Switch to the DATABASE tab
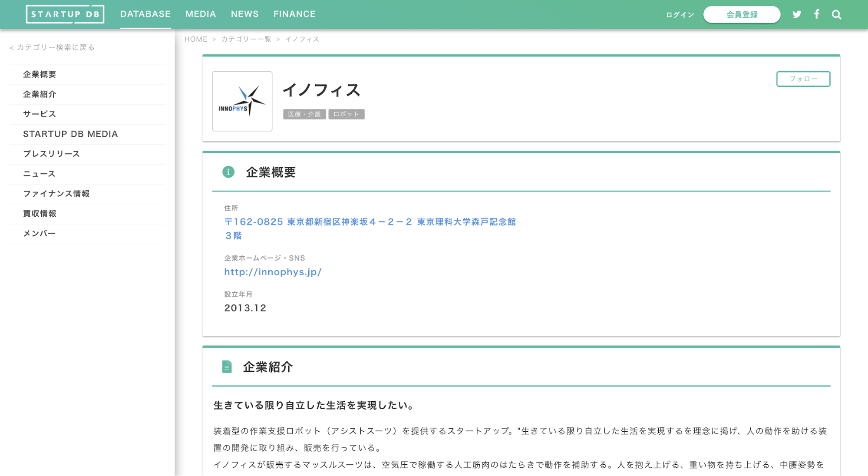The width and height of the screenshot is (868, 476). click(145, 13)
